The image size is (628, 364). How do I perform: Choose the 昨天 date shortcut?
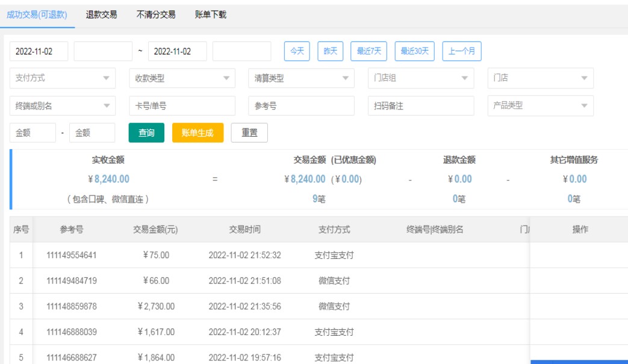330,51
